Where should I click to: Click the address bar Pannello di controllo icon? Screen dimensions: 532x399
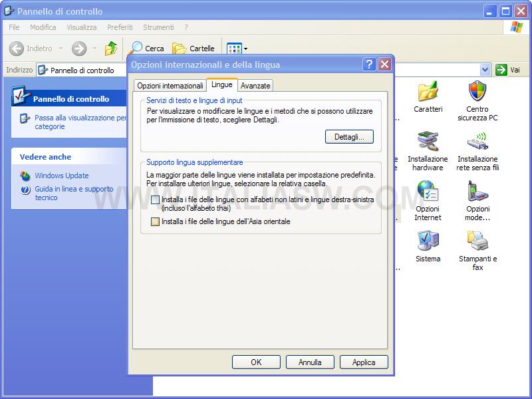[x=43, y=70]
